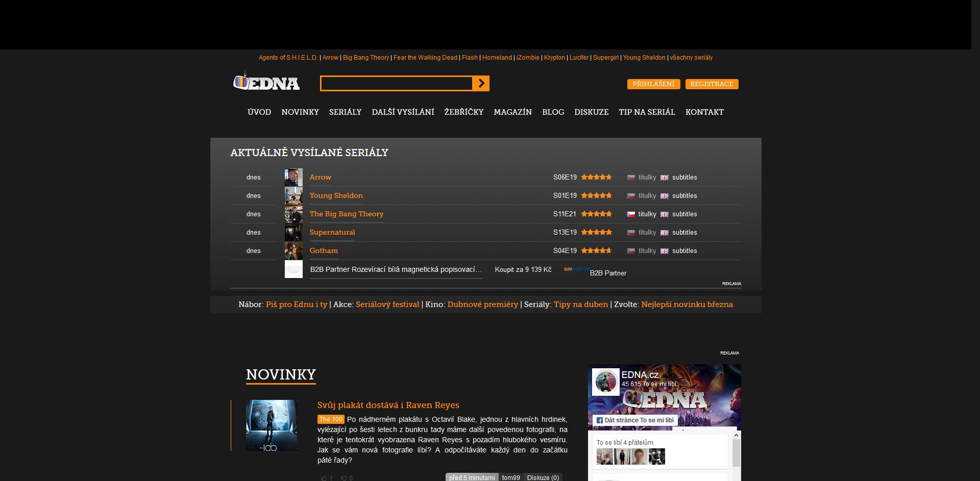Open the 'Piš pro Ednu i ty' link
This screenshot has height=481, width=980.
click(x=297, y=305)
